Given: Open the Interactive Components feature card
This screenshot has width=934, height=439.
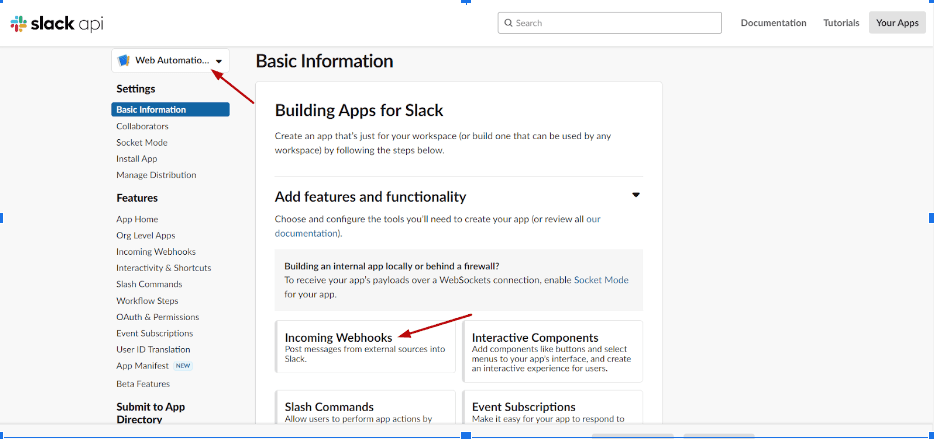Looking at the screenshot, I should tap(552, 351).
